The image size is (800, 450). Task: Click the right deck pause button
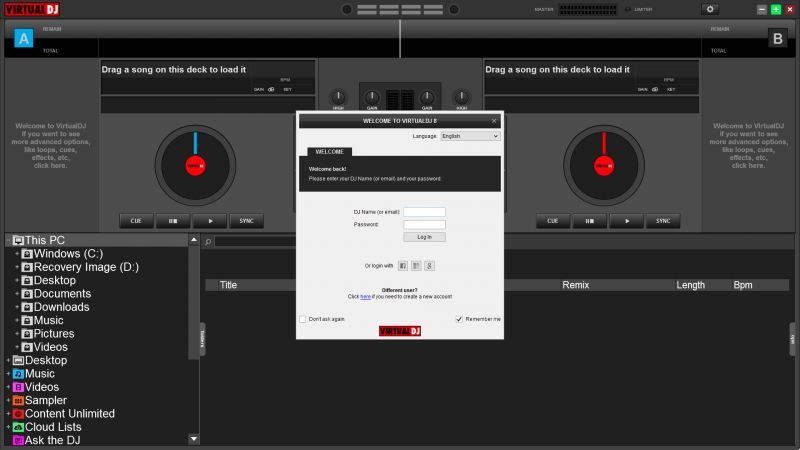[x=590, y=221]
